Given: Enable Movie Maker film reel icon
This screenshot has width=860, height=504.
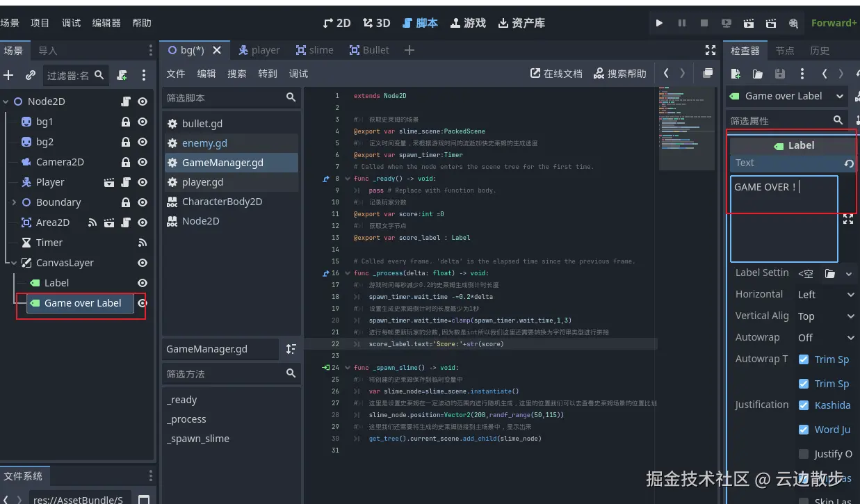Looking at the screenshot, I should (x=793, y=23).
